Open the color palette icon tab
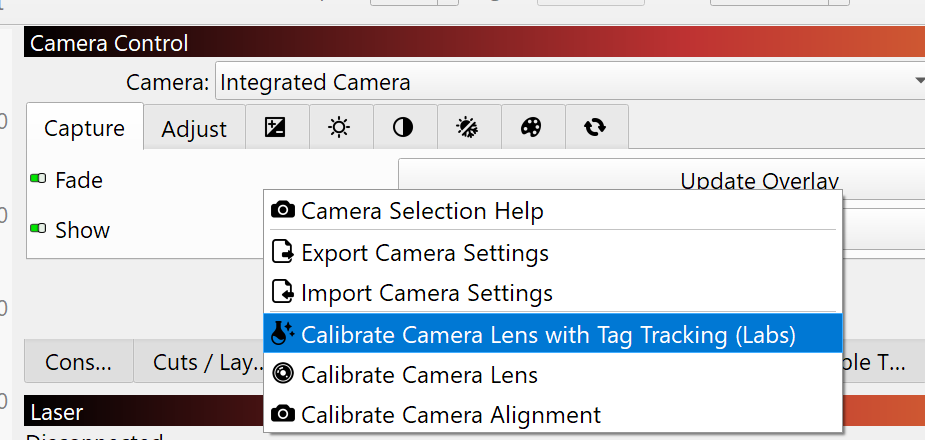Image resolution: width=925 pixels, height=440 pixels. (531, 127)
